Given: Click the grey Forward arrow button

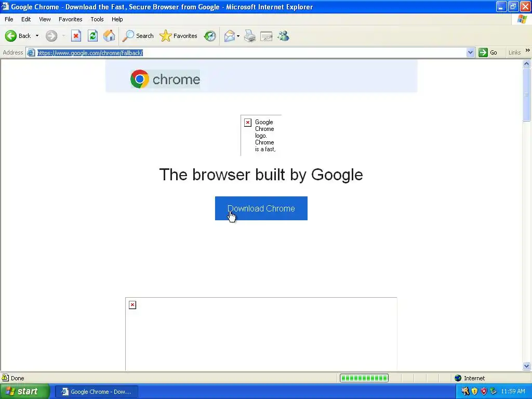Looking at the screenshot, I should pyautogui.click(x=51, y=36).
